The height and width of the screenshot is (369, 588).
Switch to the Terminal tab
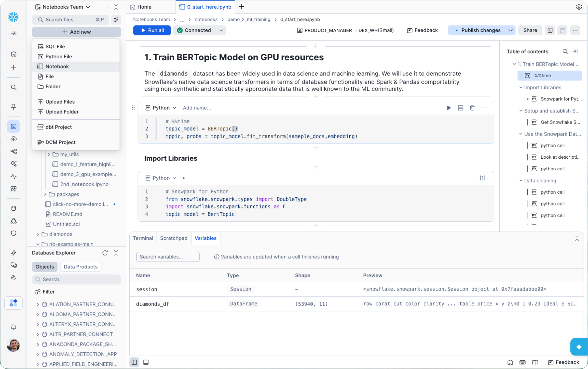(143, 238)
